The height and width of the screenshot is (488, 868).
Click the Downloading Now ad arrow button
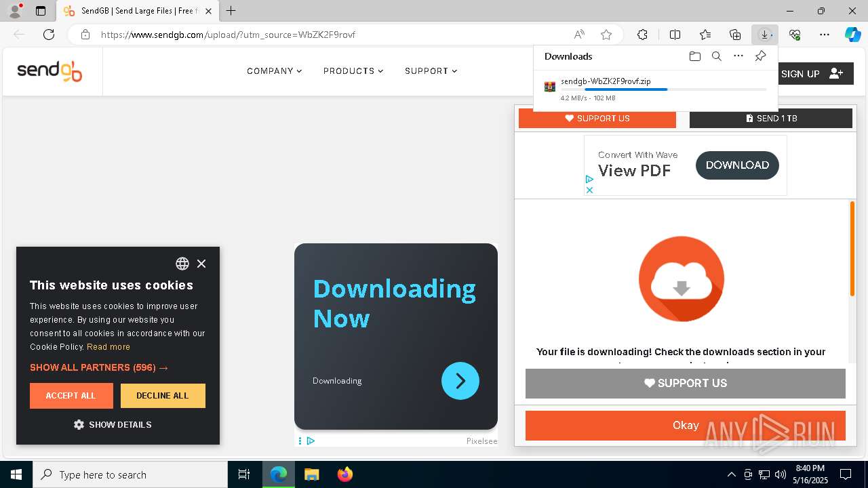tap(460, 381)
